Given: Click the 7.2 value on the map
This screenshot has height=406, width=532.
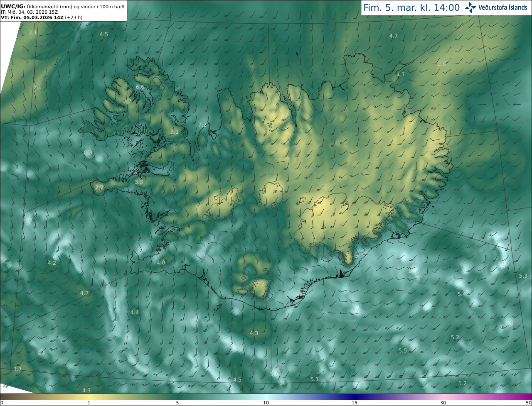Looking at the screenshot, I should tap(202, 125).
